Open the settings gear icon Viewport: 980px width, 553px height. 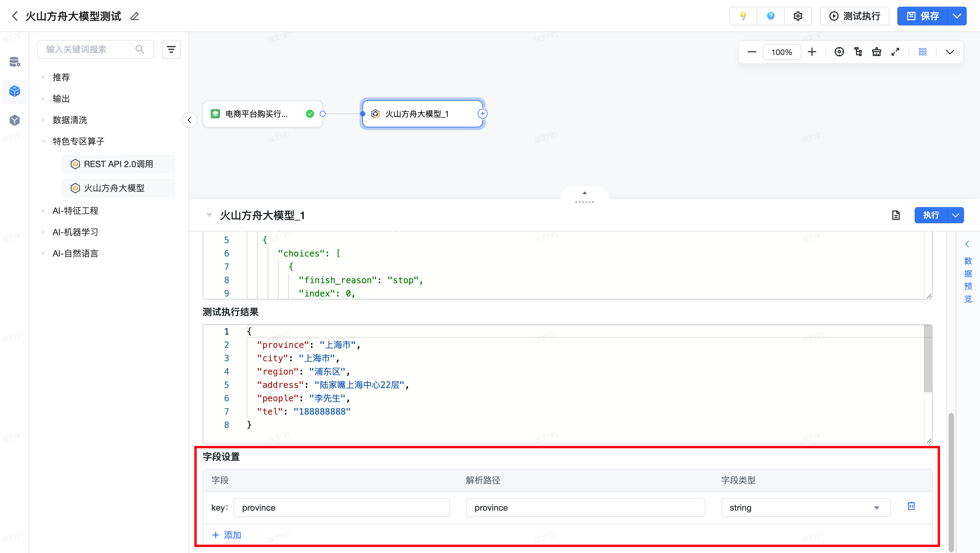798,16
